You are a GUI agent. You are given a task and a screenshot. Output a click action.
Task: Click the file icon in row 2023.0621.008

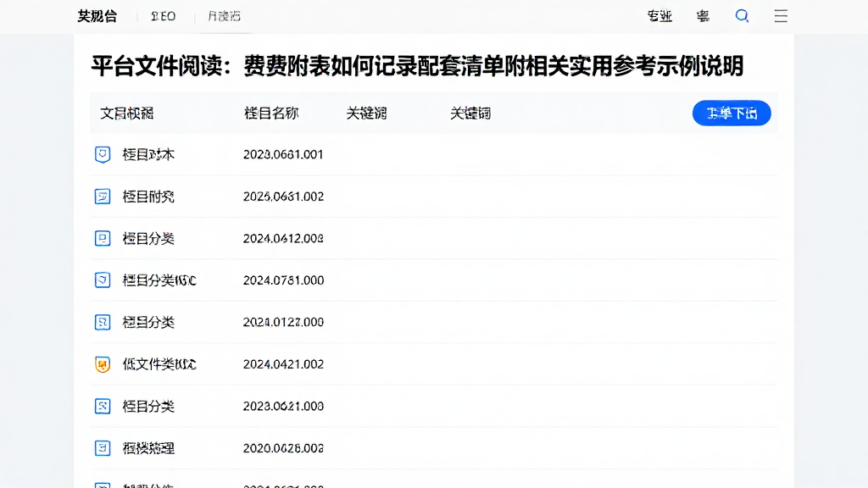click(x=103, y=406)
